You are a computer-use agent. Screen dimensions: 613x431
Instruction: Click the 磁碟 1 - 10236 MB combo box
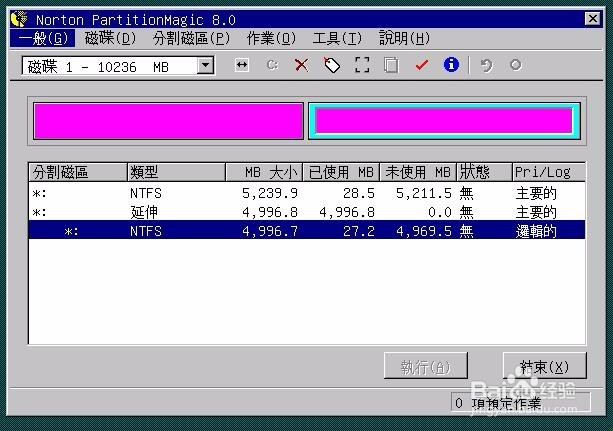point(118,66)
